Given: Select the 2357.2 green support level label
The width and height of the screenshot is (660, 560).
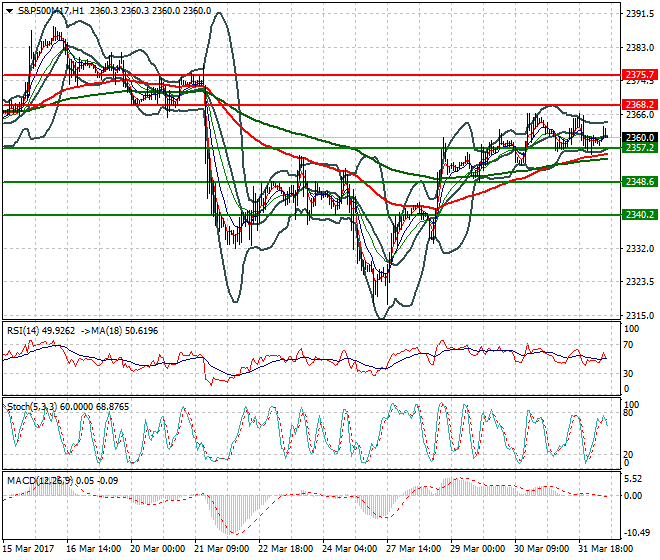Looking at the screenshot, I should [x=639, y=147].
